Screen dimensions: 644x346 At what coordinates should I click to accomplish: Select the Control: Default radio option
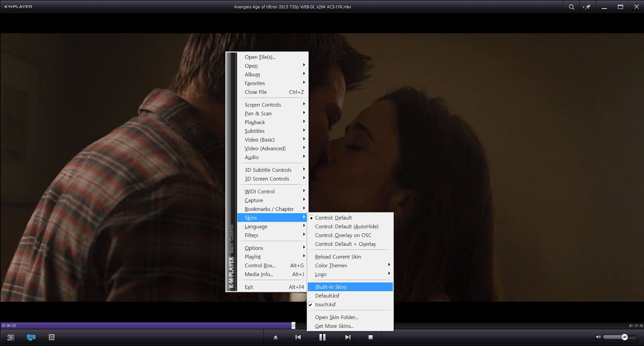(350, 218)
